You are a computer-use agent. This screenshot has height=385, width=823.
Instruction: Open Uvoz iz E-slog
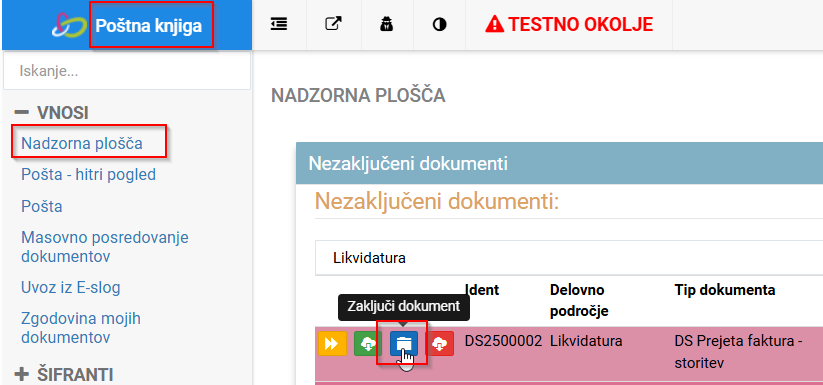(70, 287)
